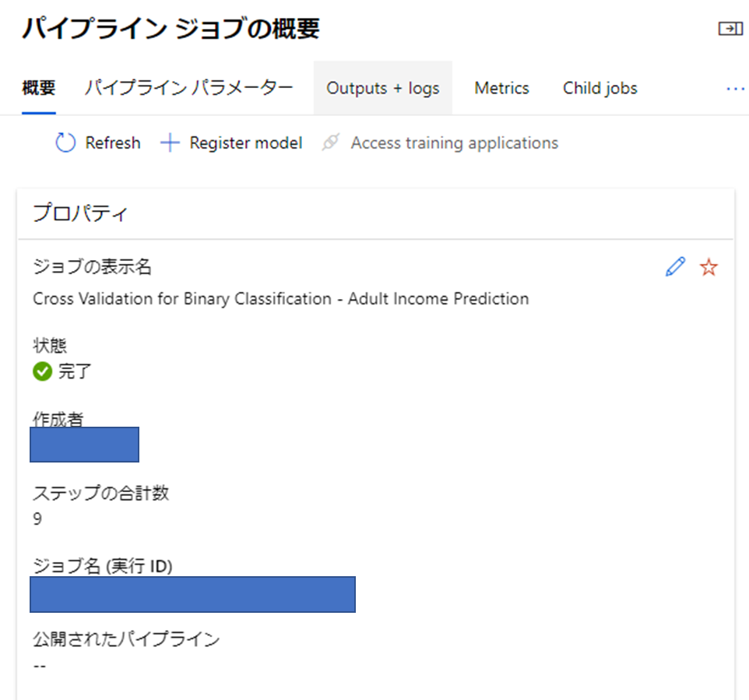
Task: Toggle the red favorite star icon
Action: click(x=709, y=268)
